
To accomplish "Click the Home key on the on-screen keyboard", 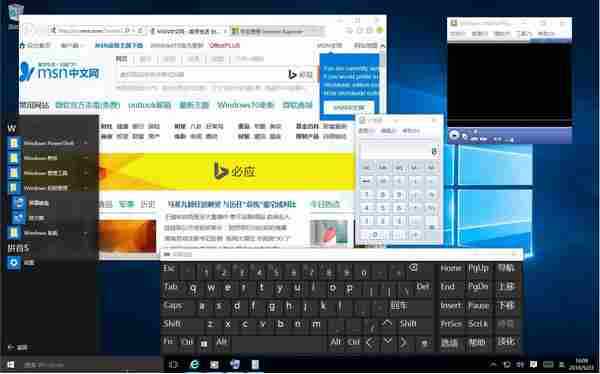I will pos(451,268).
